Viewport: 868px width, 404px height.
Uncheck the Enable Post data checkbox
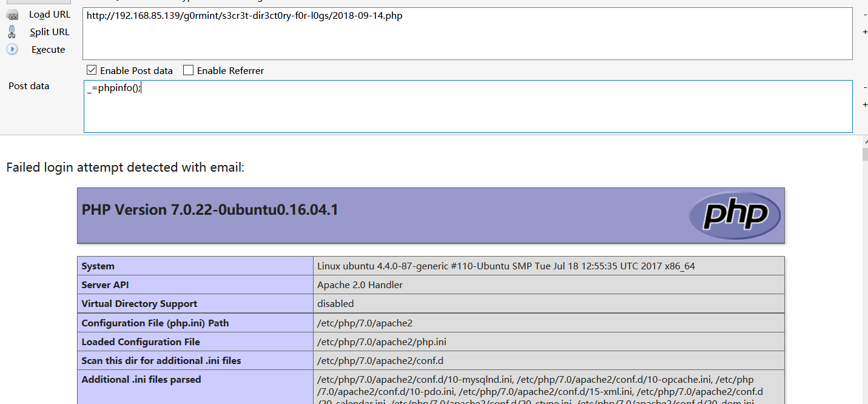tap(92, 70)
